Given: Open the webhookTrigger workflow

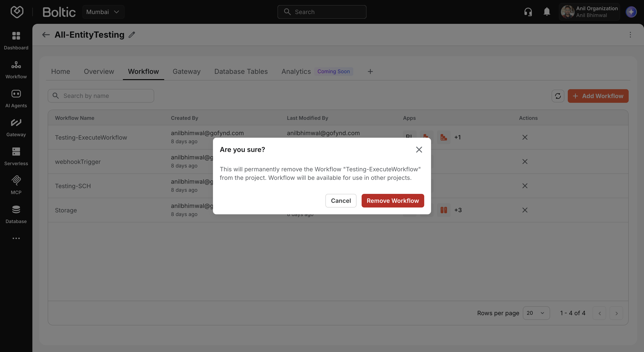Looking at the screenshot, I should (78, 162).
